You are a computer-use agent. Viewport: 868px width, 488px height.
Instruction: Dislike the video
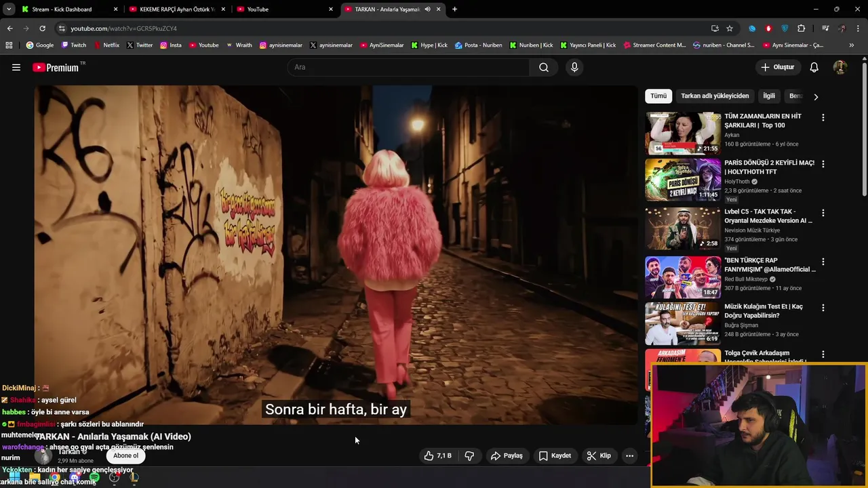469,455
